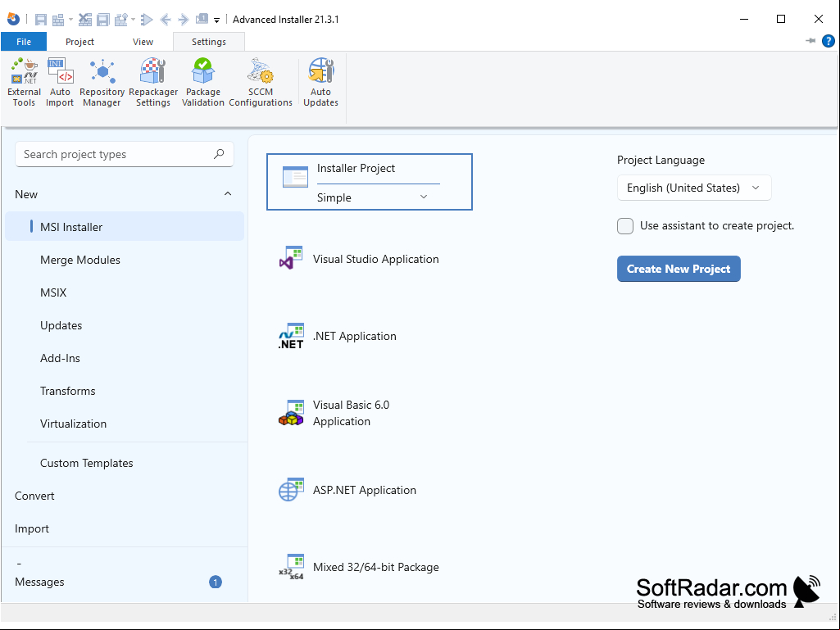Select the .NET Application icon
The width and height of the screenshot is (840, 630).
click(x=291, y=336)
